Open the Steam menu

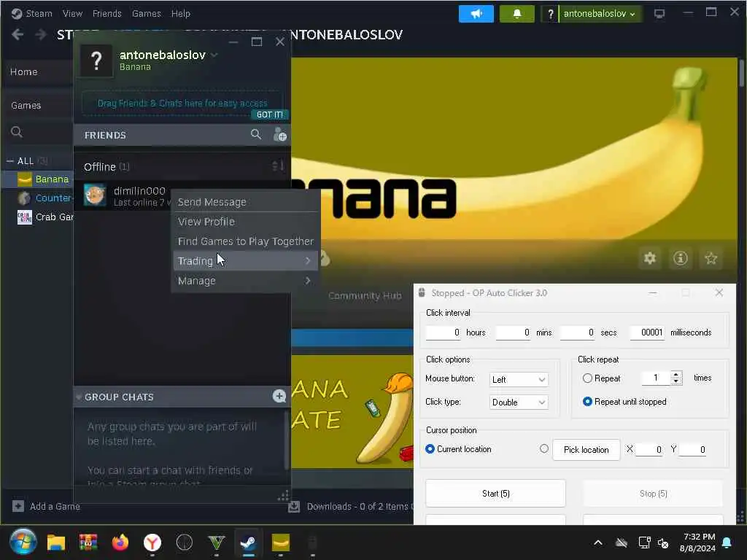[x=39, y=13]
